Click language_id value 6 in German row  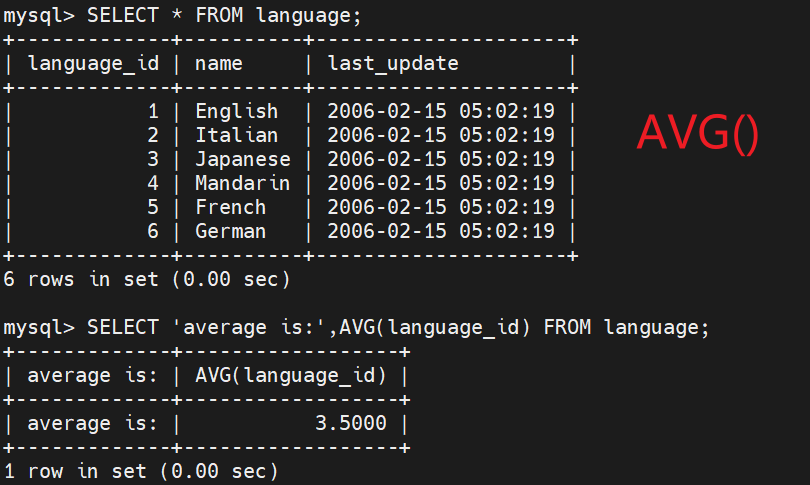153,231
